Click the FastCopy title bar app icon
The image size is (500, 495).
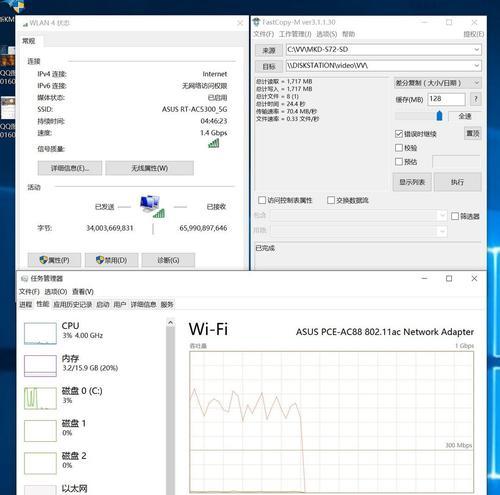pos(256,22)
